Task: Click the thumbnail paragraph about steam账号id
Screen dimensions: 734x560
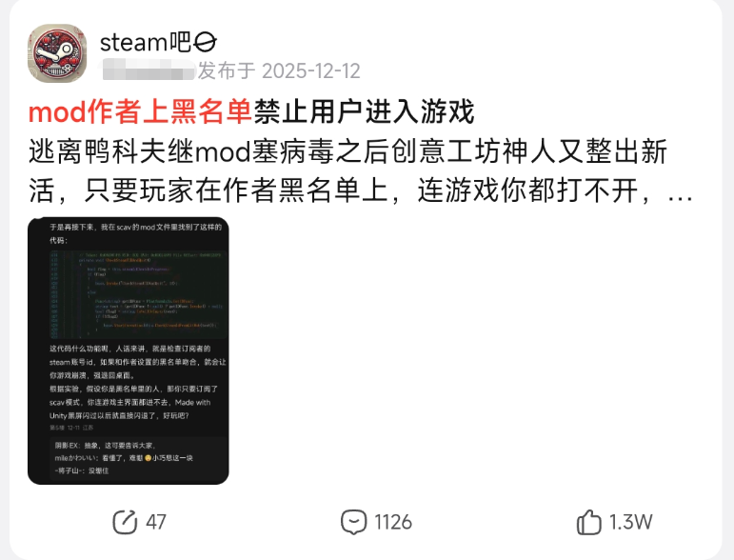Action: point(138,362)
